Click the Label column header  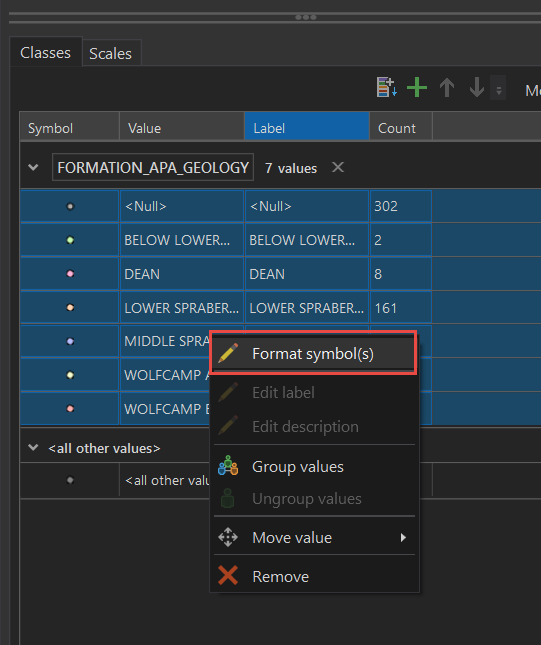pyautogui.click(x=307, y=128)
